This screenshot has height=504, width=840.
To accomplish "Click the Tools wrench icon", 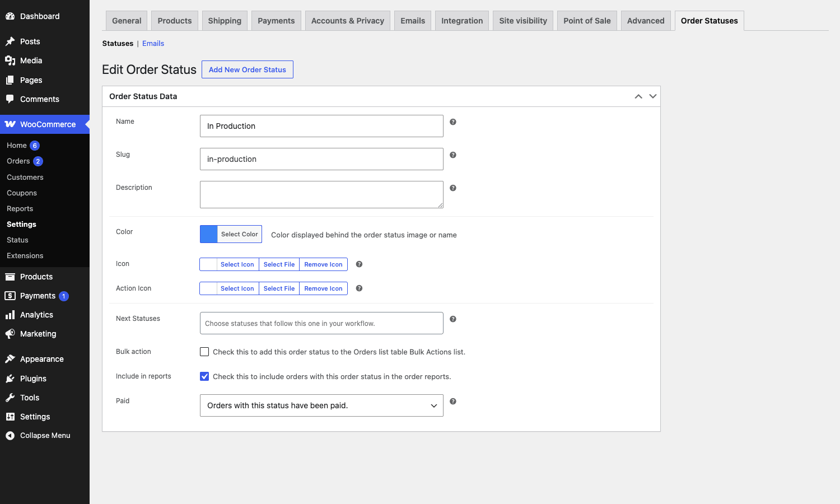I will pos(10,398).
